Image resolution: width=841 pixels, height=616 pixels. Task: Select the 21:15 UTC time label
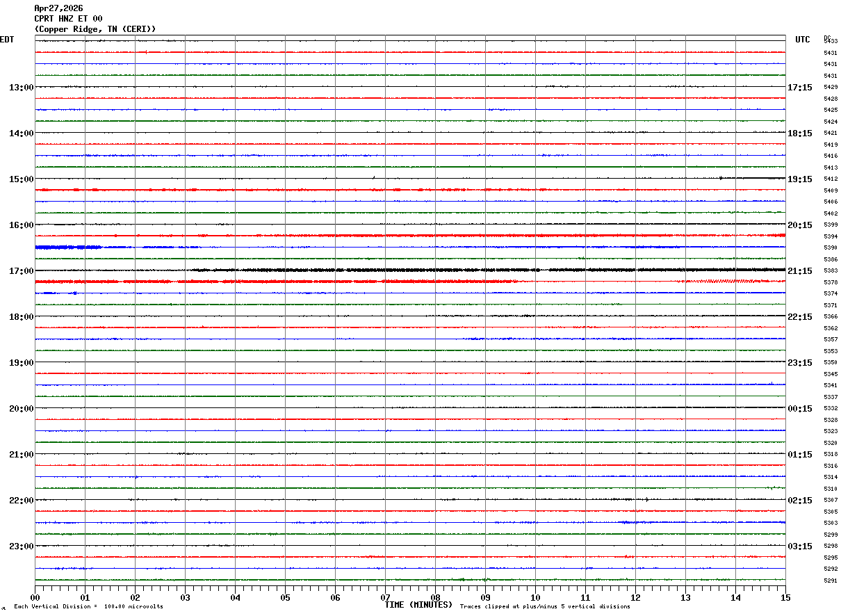799,271
